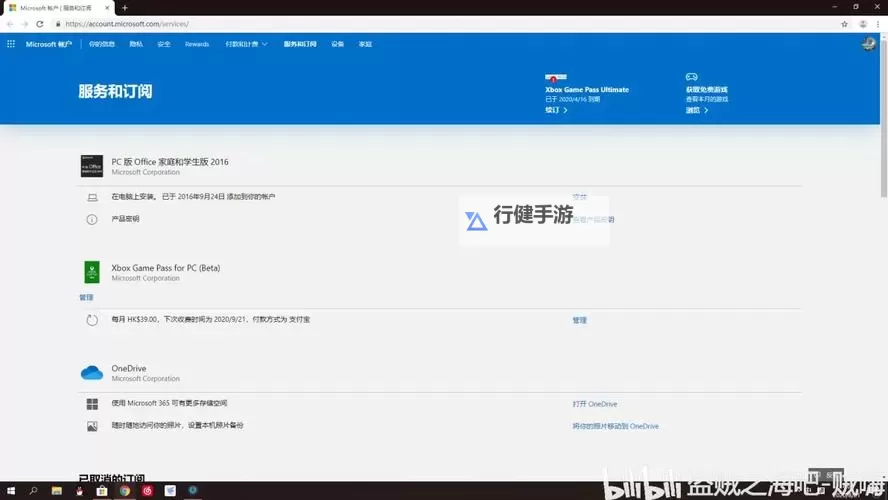Open File Explorer from the taskbar

coord(57,491)
